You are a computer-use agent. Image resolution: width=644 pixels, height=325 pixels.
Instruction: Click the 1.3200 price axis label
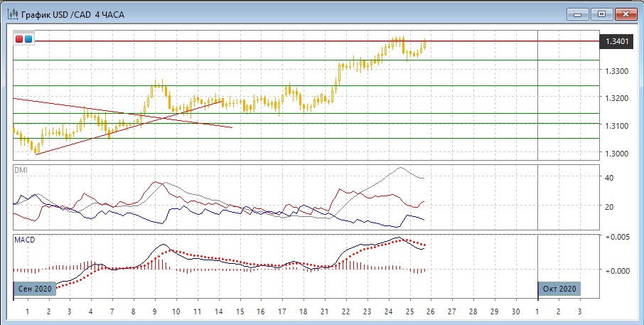tap(616, 98)
